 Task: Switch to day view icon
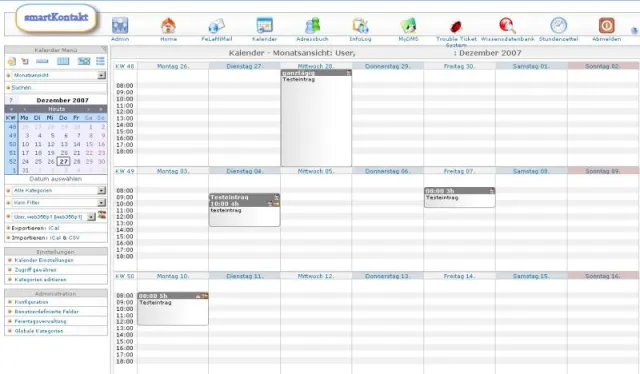[x=42, y=61]
